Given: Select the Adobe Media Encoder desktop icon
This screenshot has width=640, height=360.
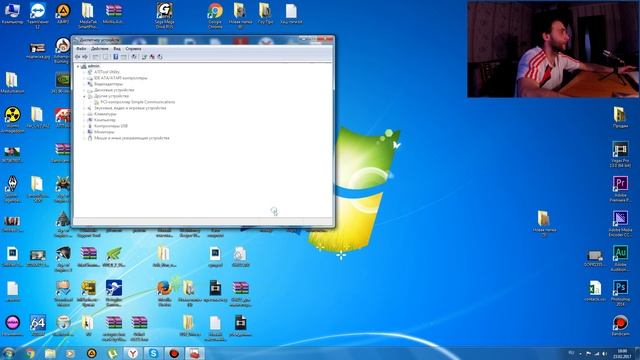Looking at the screenshot, I should (x=620, y=224).
